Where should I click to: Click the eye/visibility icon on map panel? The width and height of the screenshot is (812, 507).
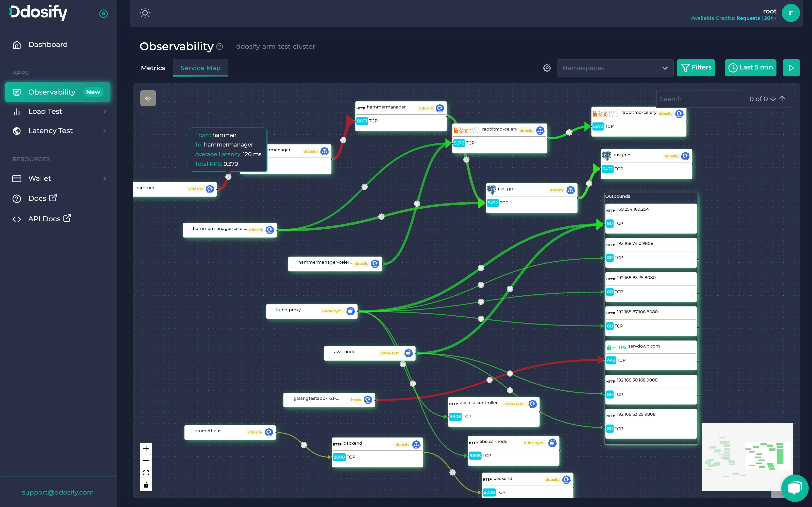coord(148,98)
